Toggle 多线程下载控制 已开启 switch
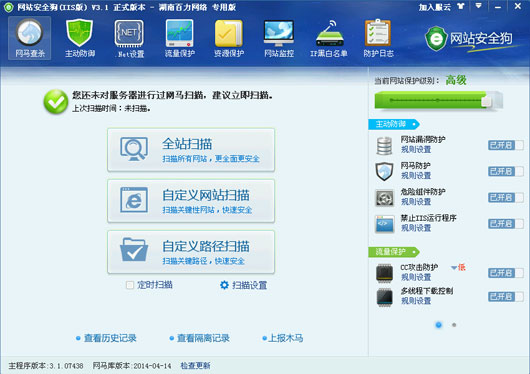The height and width of the screenshot is (374, 530). click(506, 297)
